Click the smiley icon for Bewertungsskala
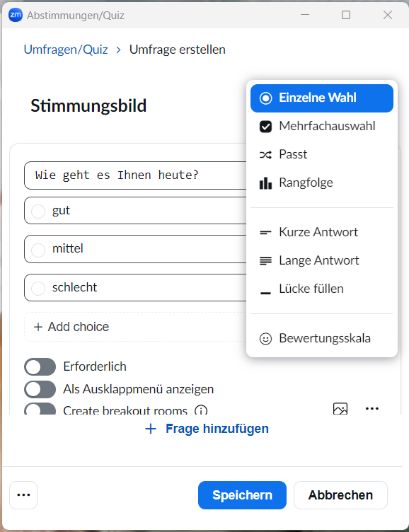The width and height of the screenshot is (409, 532). click(x=265, y=338)
